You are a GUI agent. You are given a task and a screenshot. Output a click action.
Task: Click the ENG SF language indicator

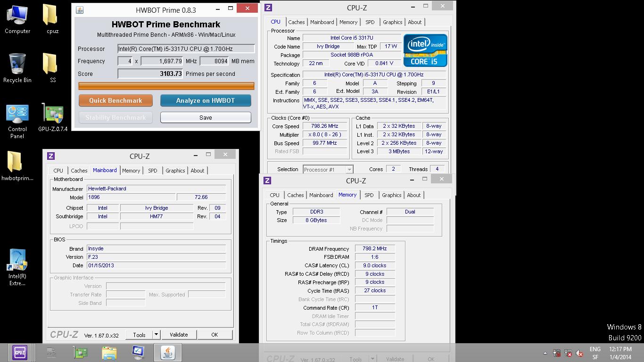(595, 353)
